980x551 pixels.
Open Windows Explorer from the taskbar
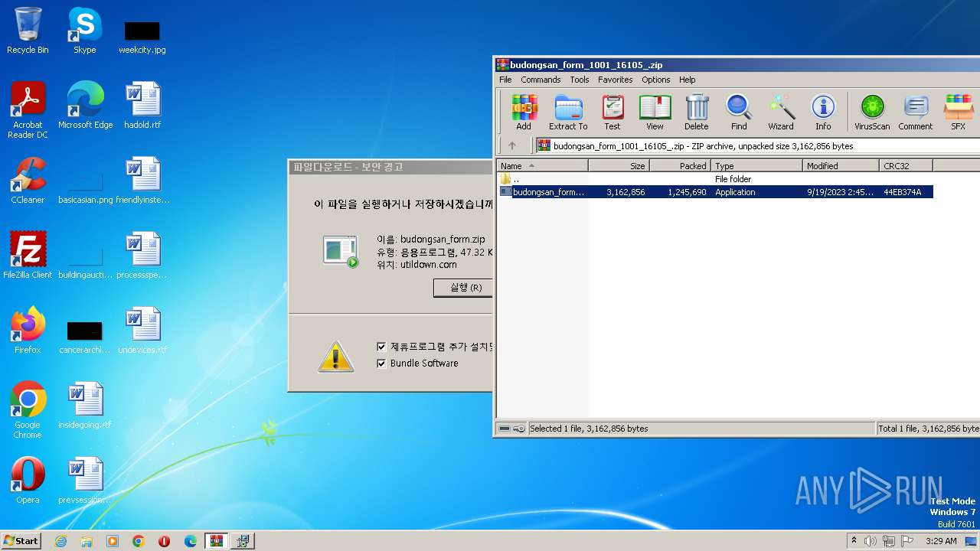click(87, 541)
